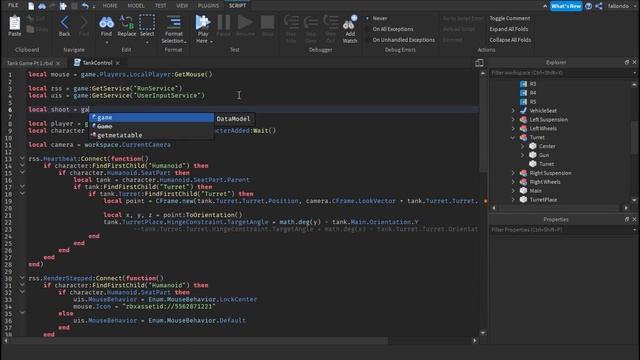Switch to the TEST ribbon tab
The width and height of the screenshot is (640, 360).
click(x=160, y=6)
